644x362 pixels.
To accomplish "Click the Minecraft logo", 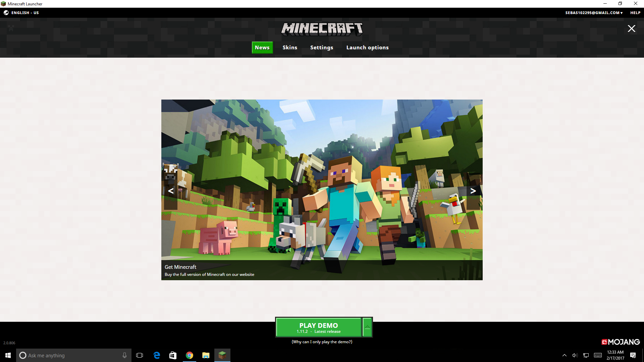I will click(322, 29).
